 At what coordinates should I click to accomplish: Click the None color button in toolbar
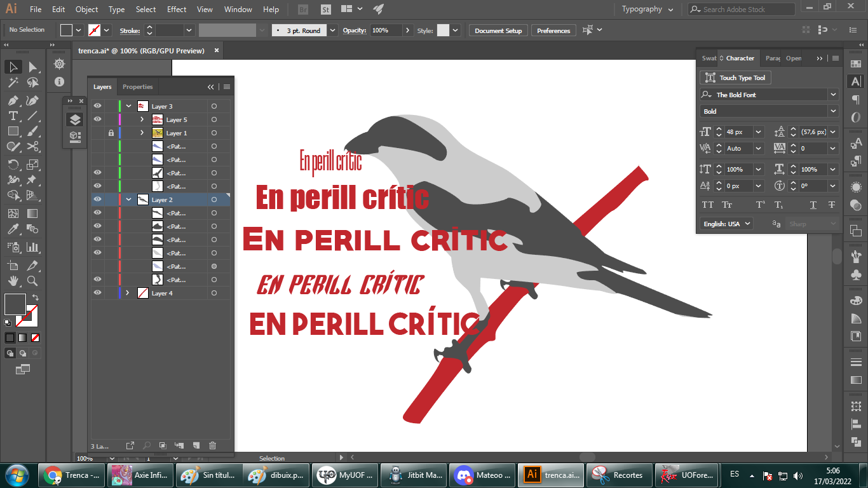(36, 337)
